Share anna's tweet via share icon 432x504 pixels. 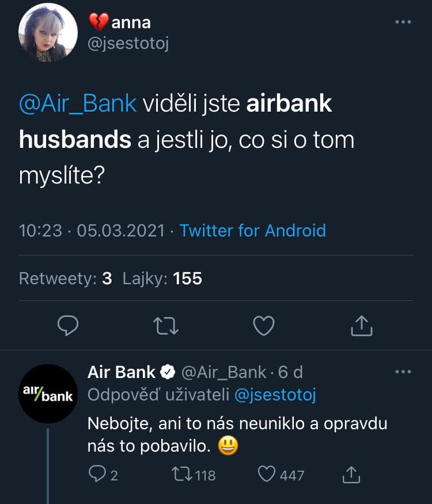(362, 326)
